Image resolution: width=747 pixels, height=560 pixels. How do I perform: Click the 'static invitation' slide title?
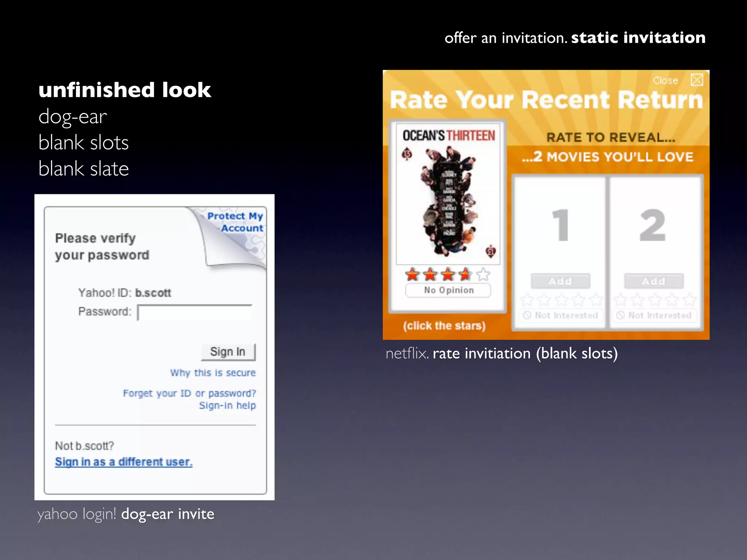tap(638, 38)
